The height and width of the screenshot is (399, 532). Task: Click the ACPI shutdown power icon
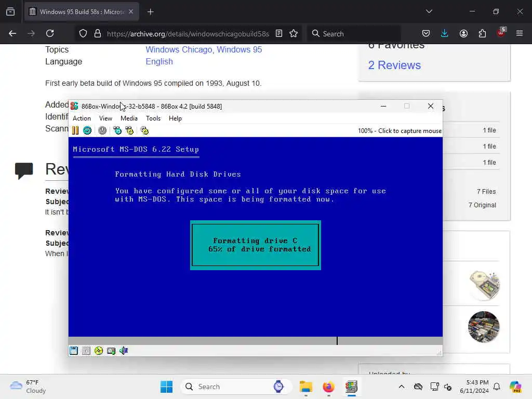tap(102, 130)
